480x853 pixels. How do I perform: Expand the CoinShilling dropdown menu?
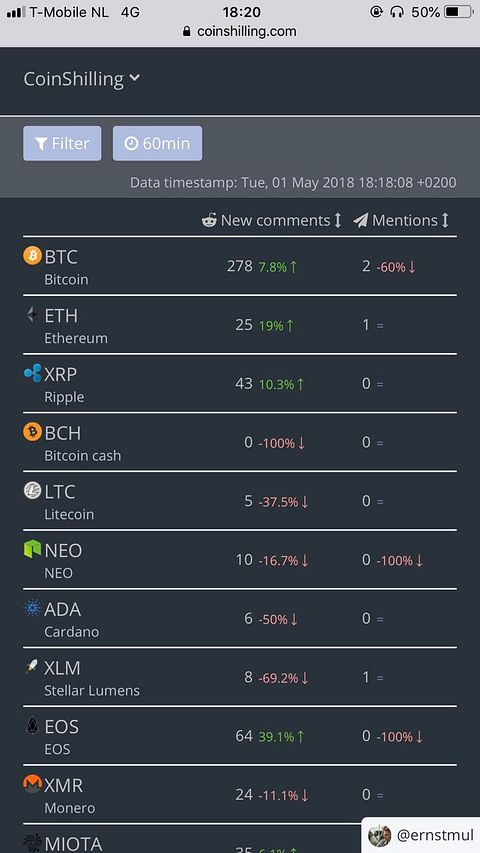(82, 79)
